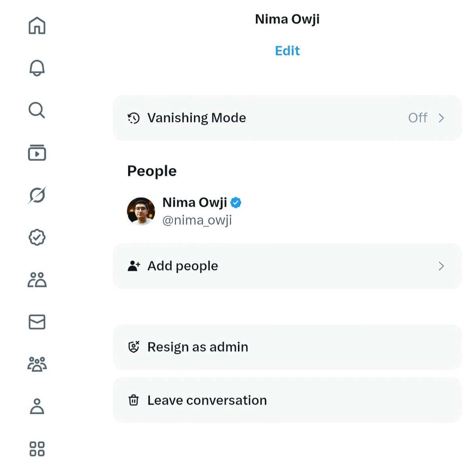Open Messages envelope icon
Viewport: 476px width, 476px height.
click(37, 322)
